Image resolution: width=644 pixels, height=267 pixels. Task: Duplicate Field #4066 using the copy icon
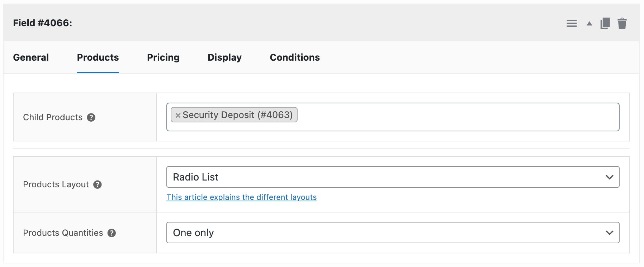pyautogui.click(x=605, y=23)
